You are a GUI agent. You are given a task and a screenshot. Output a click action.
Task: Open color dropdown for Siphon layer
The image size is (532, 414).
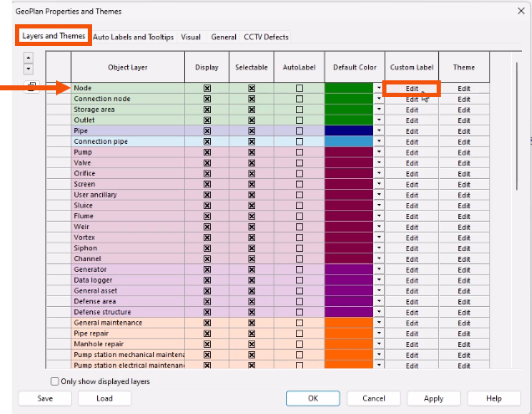379,248
